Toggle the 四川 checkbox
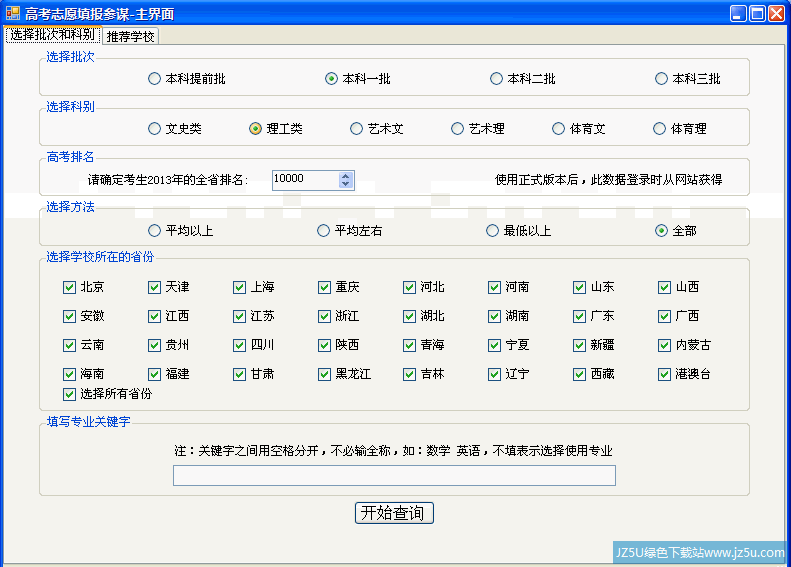 click(239, 346)
